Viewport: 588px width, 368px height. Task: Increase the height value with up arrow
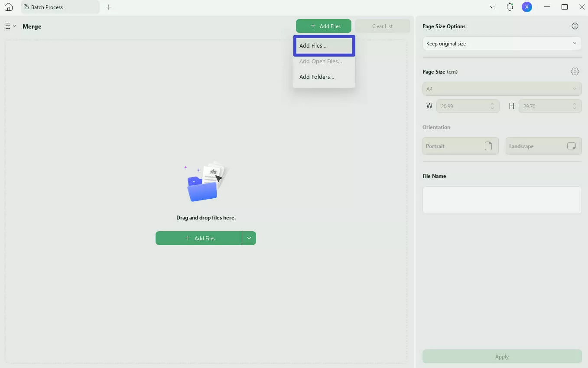click(575, 104)
